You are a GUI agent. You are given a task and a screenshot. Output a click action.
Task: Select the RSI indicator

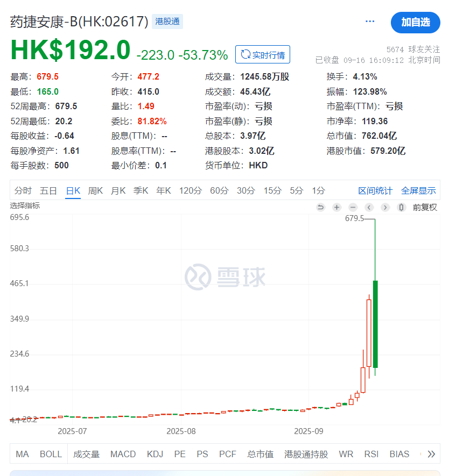point(371,454)
